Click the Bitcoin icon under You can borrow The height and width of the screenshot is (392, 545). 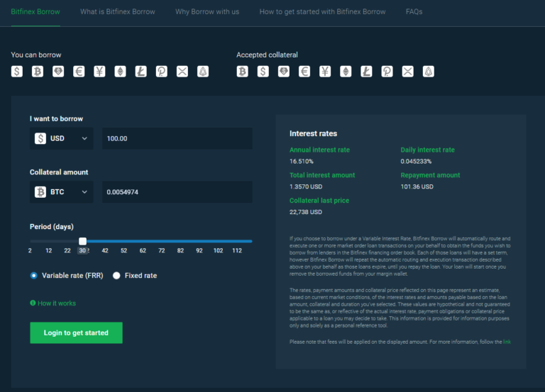tap(38, 71)
